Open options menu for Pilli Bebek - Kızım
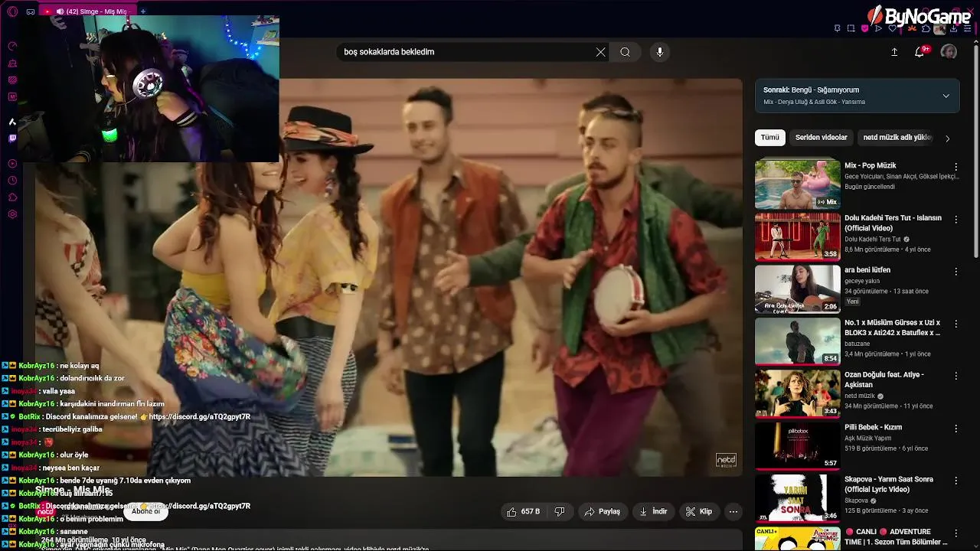 click(956, 428)
